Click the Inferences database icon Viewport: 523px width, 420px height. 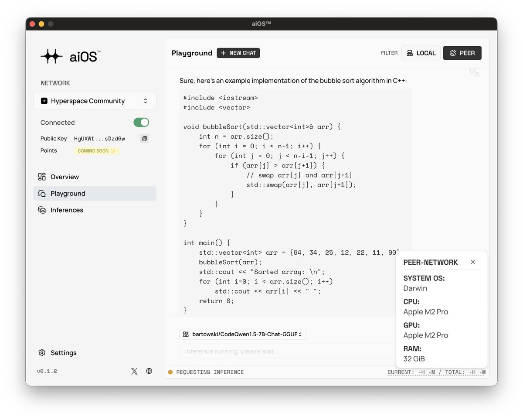click(x=42, y=210)
